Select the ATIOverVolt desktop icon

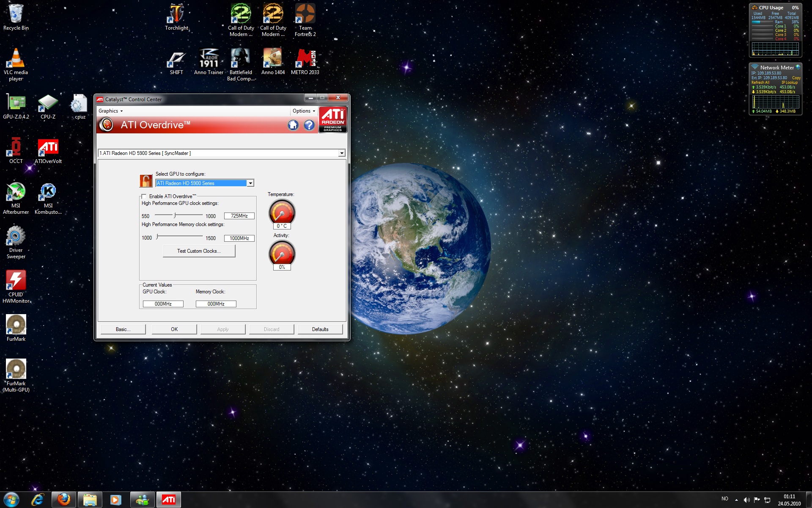coord(48,151)
